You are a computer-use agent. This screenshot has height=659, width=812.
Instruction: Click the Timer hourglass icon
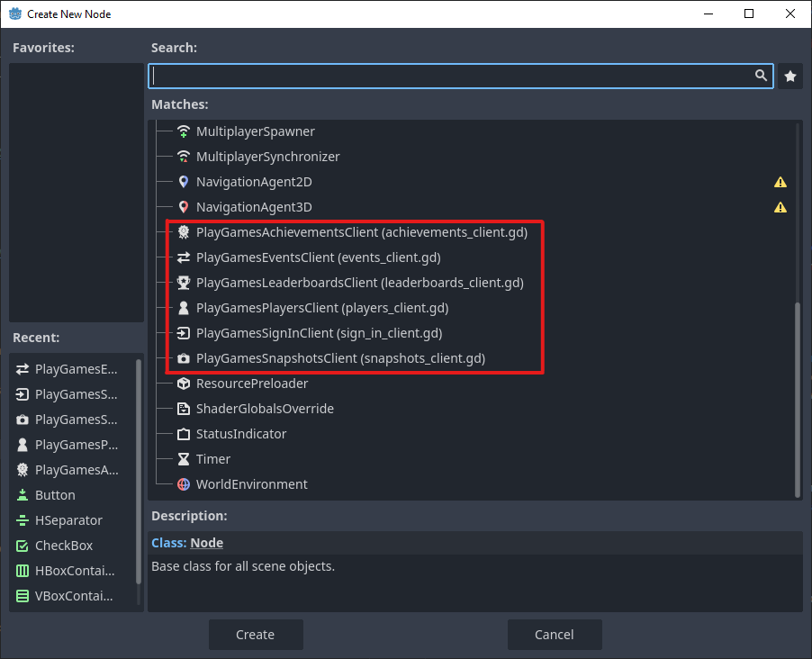tap(184, 459)
